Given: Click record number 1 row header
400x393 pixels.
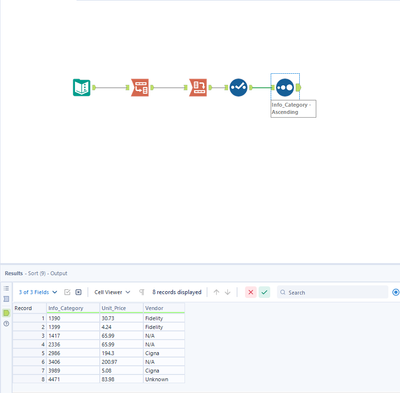Looking at the screenshot, I should pos(29,318).
